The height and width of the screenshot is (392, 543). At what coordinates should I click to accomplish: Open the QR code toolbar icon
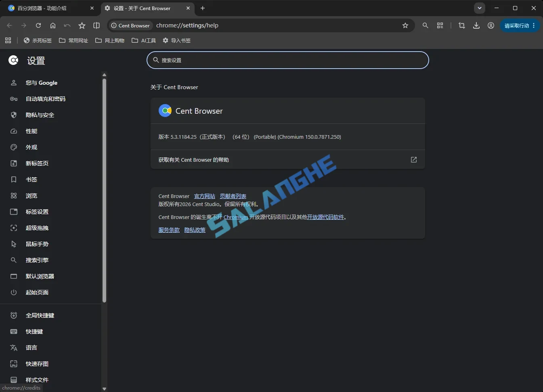coord(440,25)
